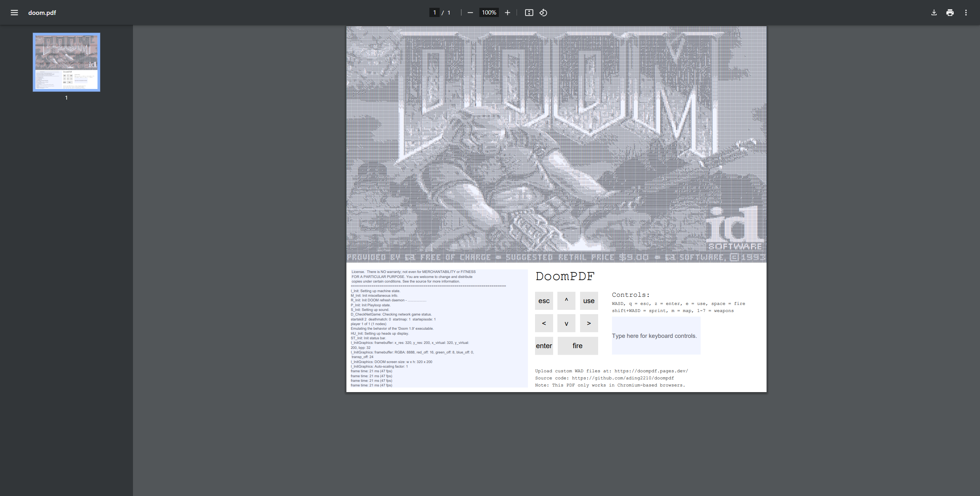Screen dimensions: 980x496
Task: Click the doompdf.pages.dev upload URL text
Action: point(651,371)
